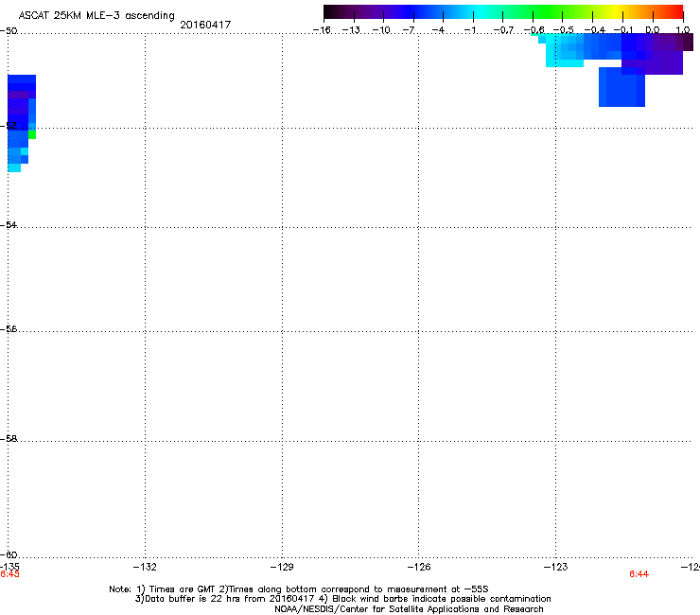Viewport: 700px width, 615px height.
Task: Click the date label 20160417 below the title
Action: point(205,25)
